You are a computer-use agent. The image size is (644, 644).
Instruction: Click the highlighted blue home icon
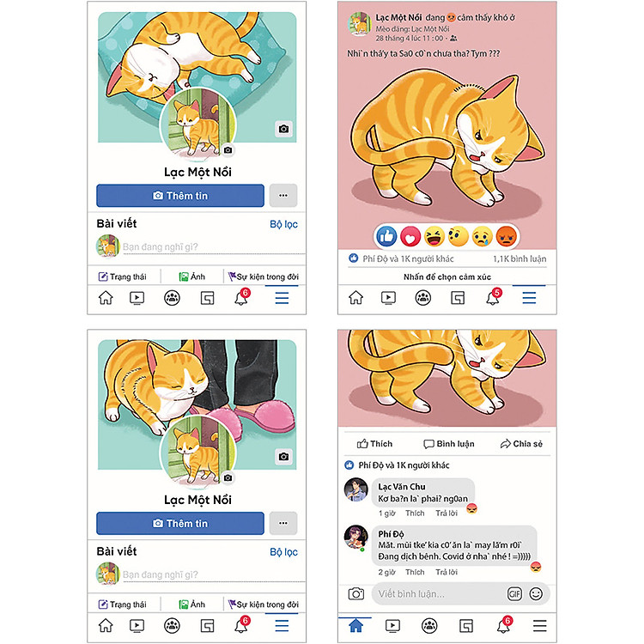355,625
